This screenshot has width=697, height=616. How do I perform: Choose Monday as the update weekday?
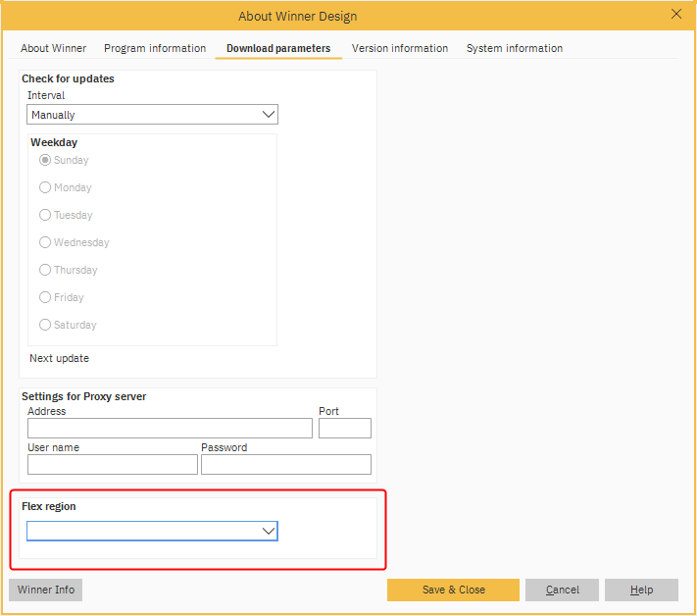[x=45, y=187]
